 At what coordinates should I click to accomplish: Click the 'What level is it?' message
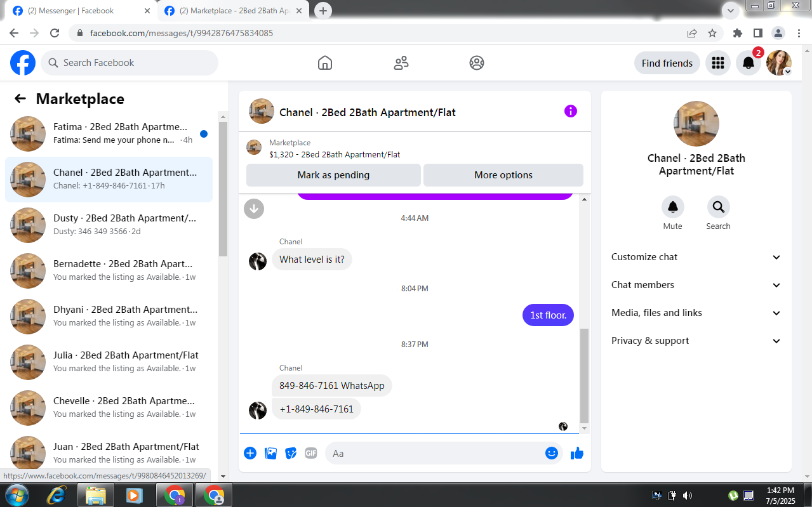pos(312,260)
